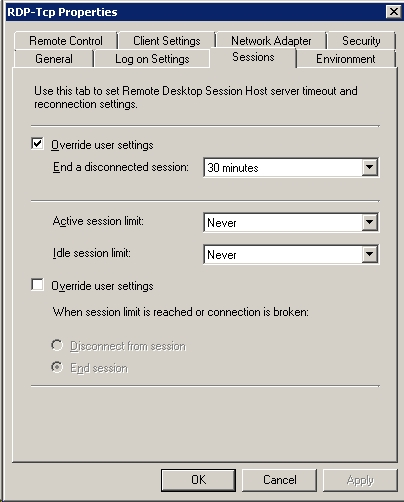Viewport: 404px width, 502px height.
Task: Open the Remote Control tab
Action: 66,41
